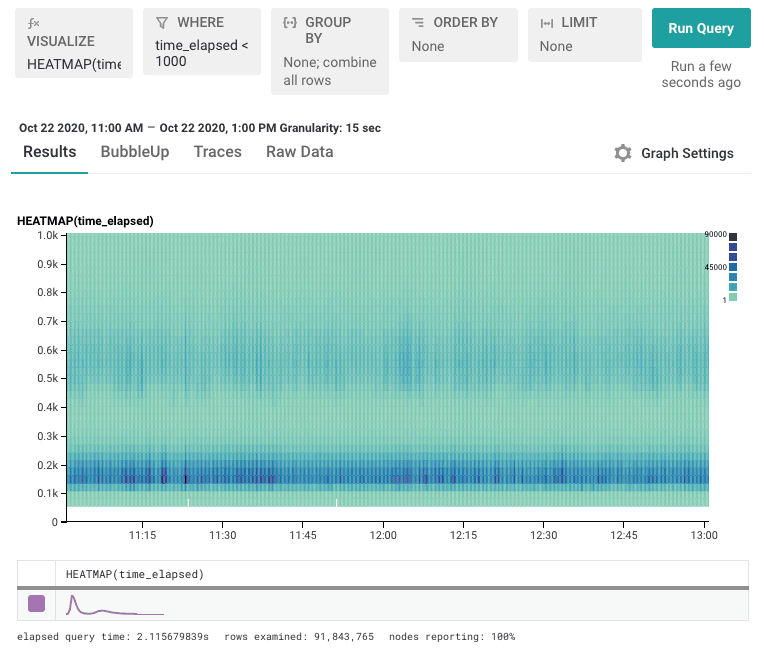
Task: Edit the time_elapsed < 1000 WHERE clause
Action: [x=201, y=54]
